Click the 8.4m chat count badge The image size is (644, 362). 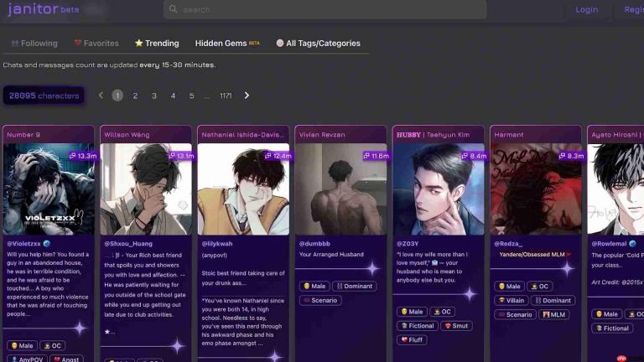coord(474,156)
